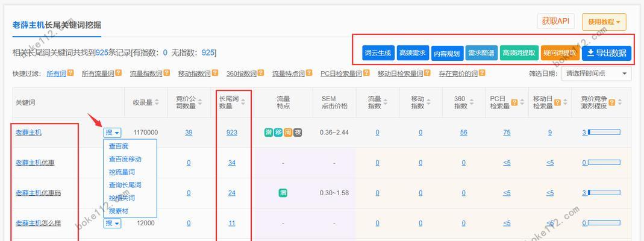The width and height of the screenshot is (644, 241).
Task: Apply the 存在竞价的词 quick filter
Action: pos(458,74)
